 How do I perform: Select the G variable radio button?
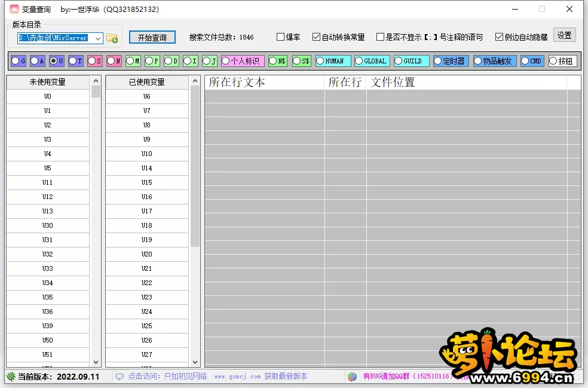tap(19, 61)
